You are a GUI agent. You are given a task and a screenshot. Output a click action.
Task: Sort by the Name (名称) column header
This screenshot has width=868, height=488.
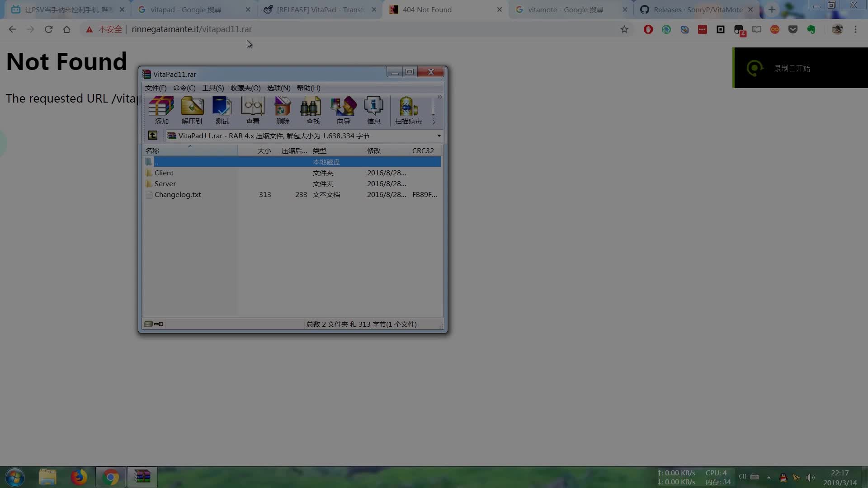(190, 150)
